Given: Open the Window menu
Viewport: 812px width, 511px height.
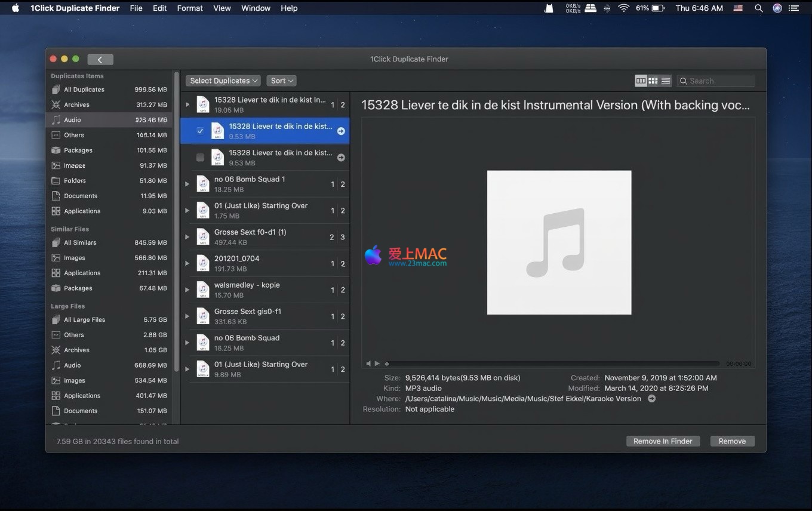Looking at the screenshot, I should 255,8.
